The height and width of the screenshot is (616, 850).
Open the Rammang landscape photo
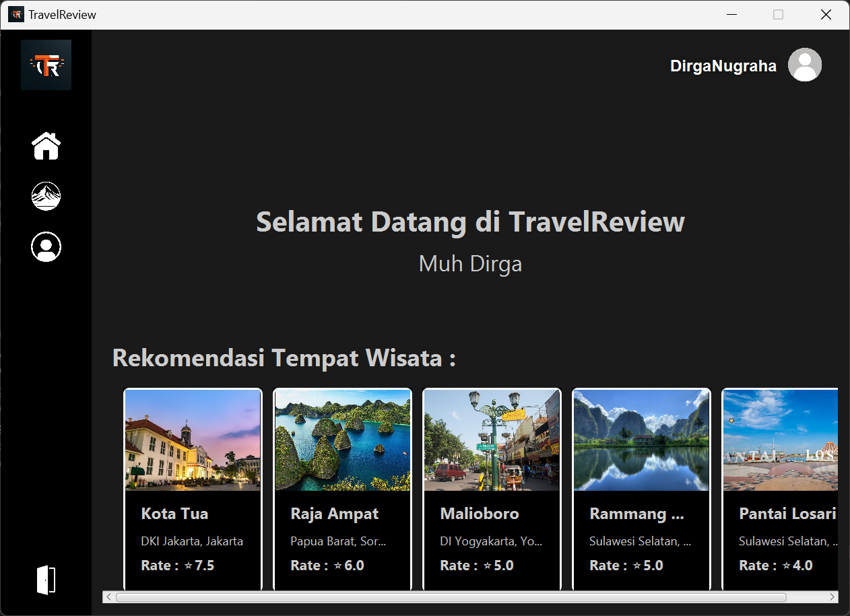[641, 440]
